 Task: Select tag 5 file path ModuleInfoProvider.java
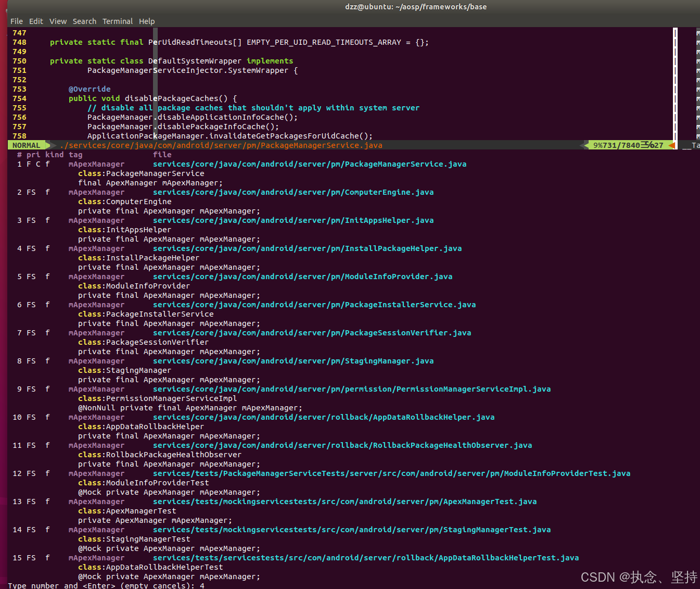(302, 277)
